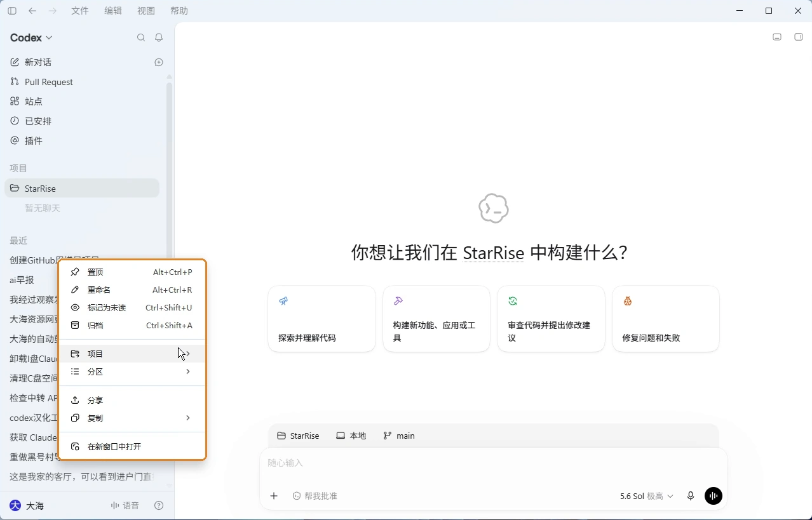Open the help question-mark icon

pyautogui.click(x=159, y=506)
